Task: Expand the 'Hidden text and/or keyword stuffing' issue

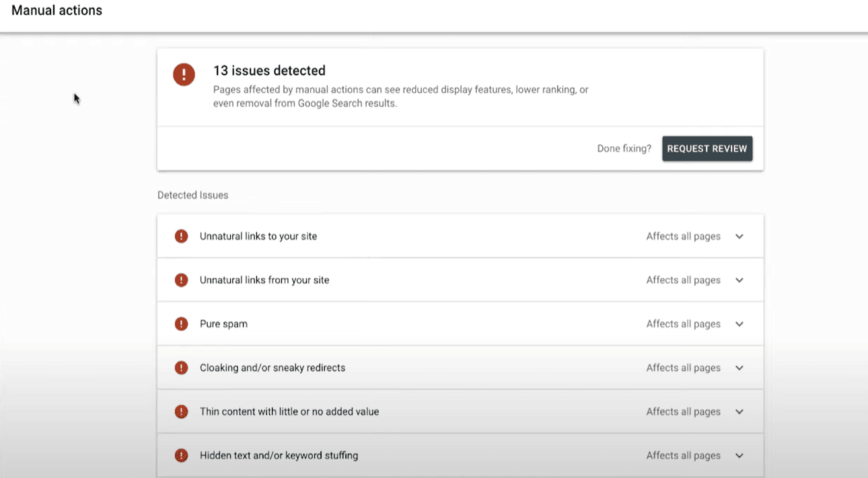Action: click(739, 455)
